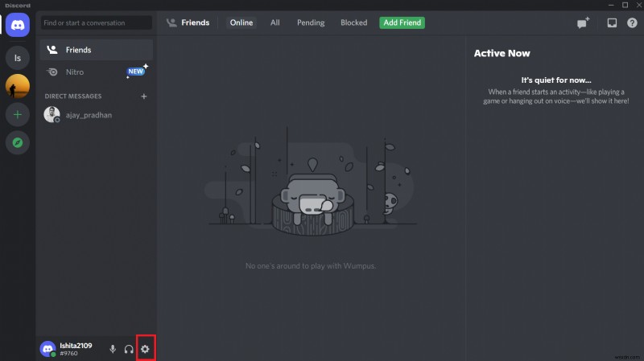Switch to the Pending tab
This screenshot has height=361, width=644.
(x=311, y=23)
